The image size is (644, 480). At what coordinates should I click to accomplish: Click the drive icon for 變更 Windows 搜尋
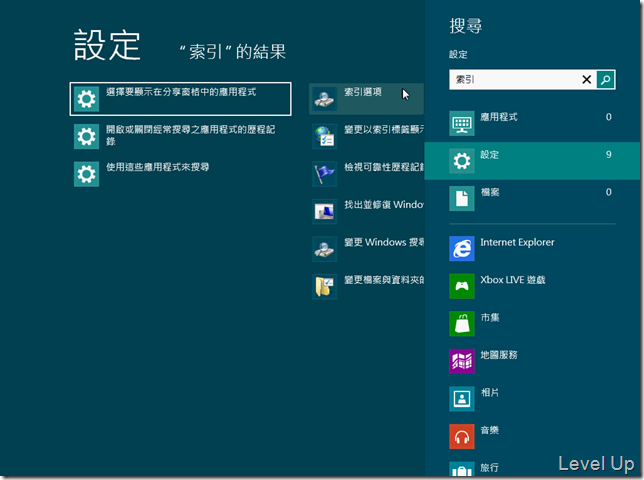point(324,249)
